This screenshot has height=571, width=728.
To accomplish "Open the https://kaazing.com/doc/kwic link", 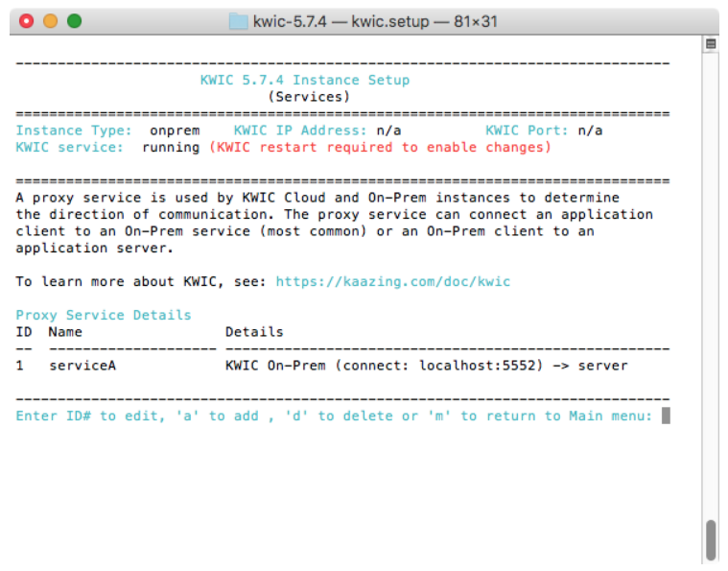I will 393,281.
